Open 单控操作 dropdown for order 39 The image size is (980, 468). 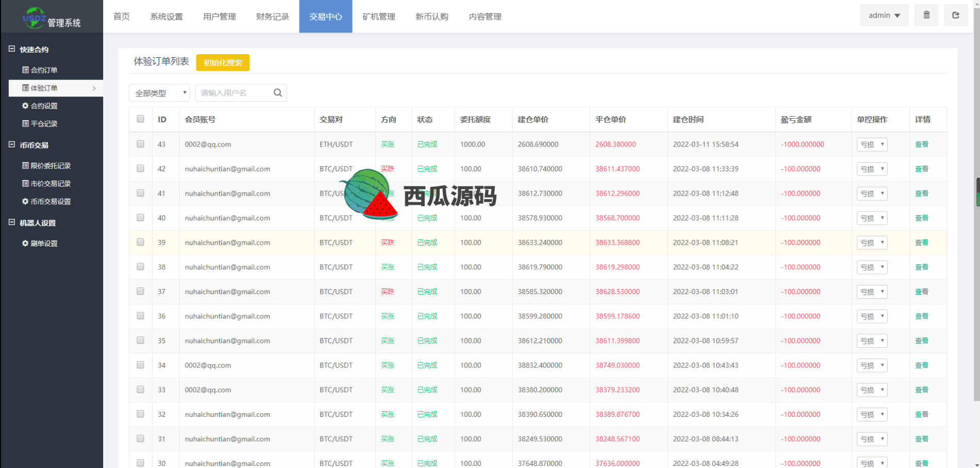coord(872,243)
